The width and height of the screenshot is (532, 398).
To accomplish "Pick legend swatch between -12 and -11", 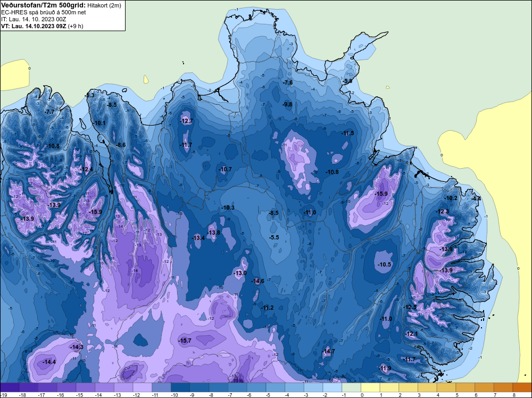I will click(x=143, y=387).
